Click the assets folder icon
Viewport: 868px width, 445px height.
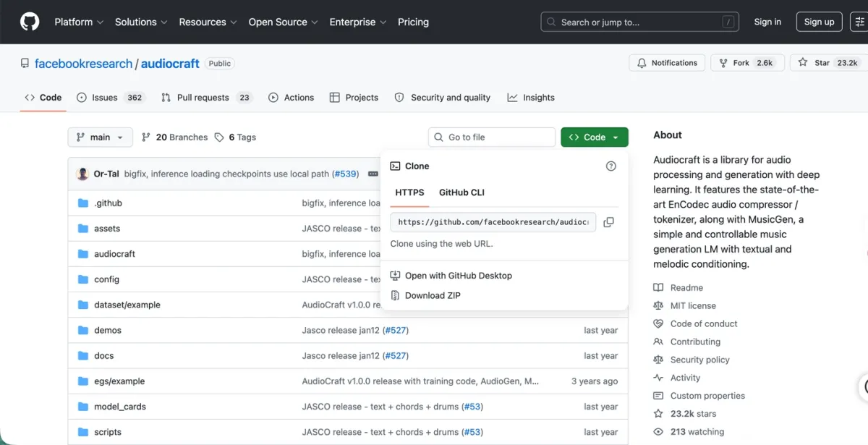[x=82, y=229]
